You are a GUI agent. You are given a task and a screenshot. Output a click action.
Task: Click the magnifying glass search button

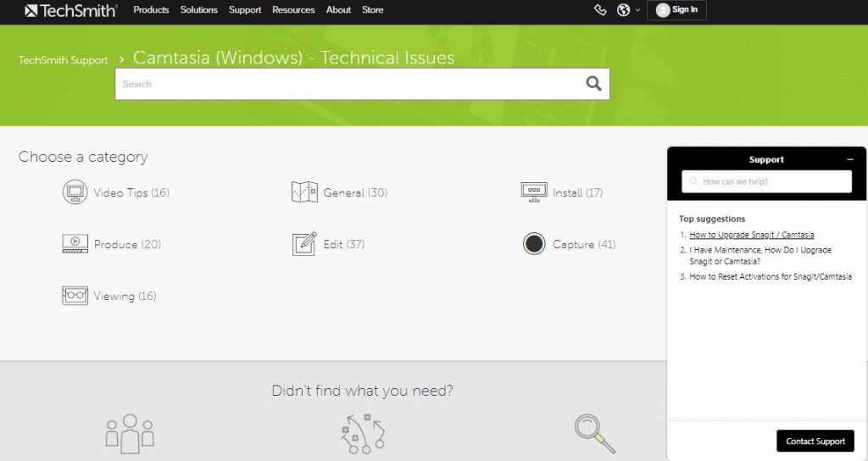click(593, 84)
